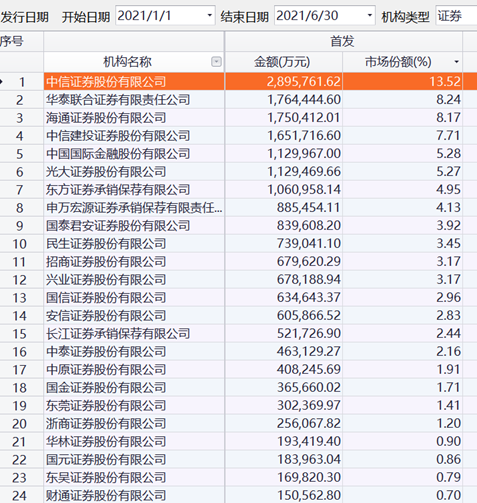Click amount cell 2,895,761.62

click(284, 82)
